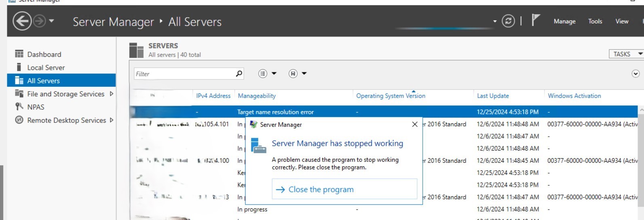Viewport: 644px width, 220px height.
Task: Open the Notifications flag
Action: tap(536, 20)
